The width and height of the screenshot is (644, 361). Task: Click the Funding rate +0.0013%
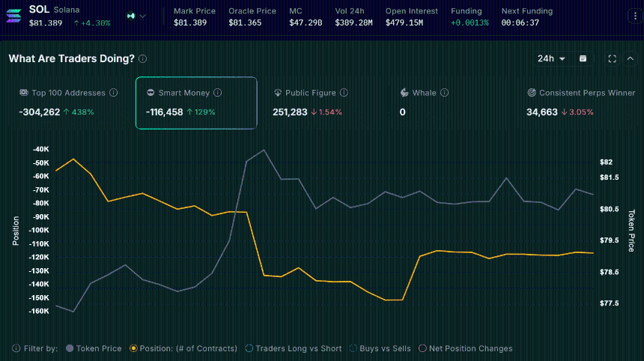[470, 23]
